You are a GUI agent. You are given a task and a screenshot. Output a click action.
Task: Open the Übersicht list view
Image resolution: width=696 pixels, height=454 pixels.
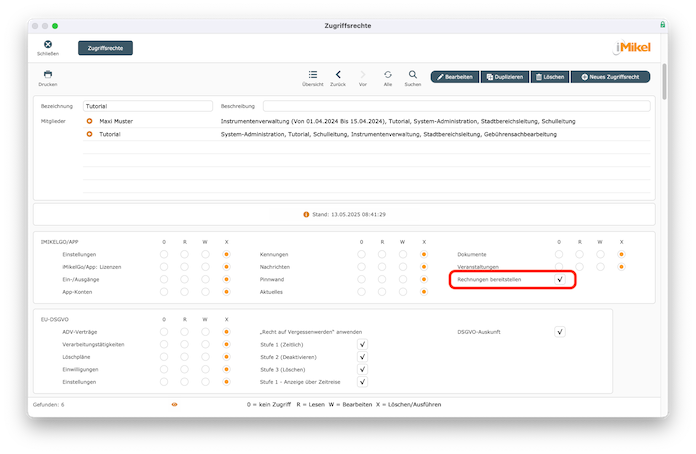(x=313, y=75)
